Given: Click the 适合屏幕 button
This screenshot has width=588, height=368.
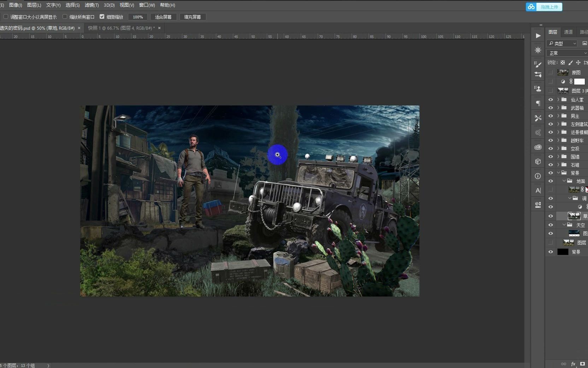Looking at the screenshot, I should click(163, 17).
